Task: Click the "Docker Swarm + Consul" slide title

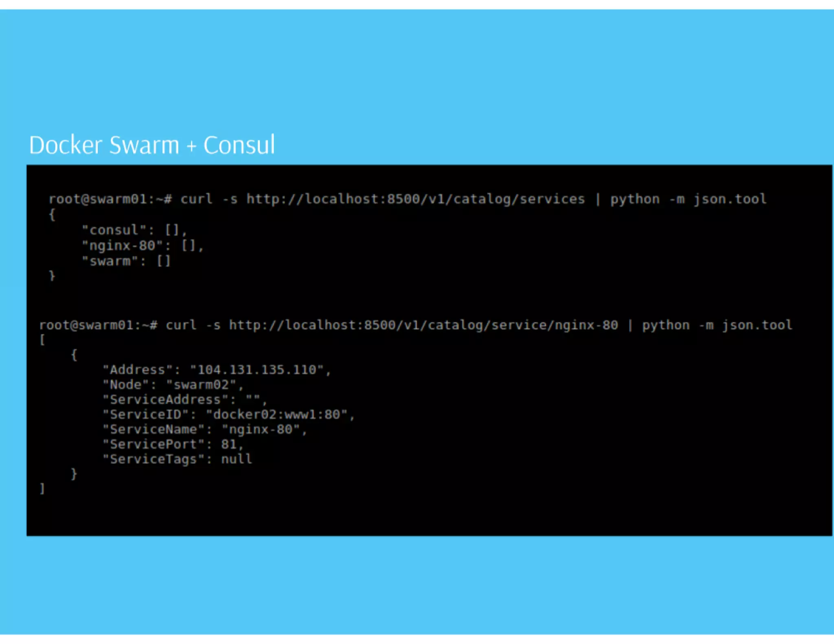Action: point(152,145)
